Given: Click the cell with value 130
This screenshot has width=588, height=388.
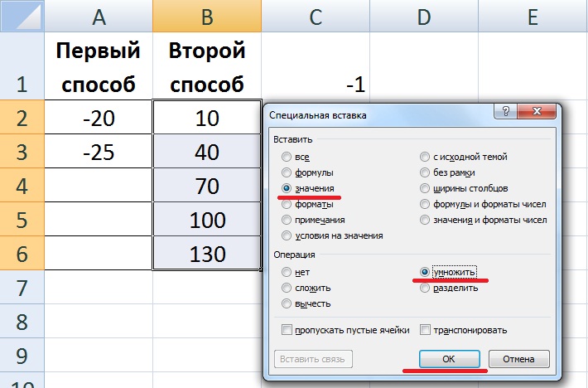Looking at the screenshot, I should (207, 253).
